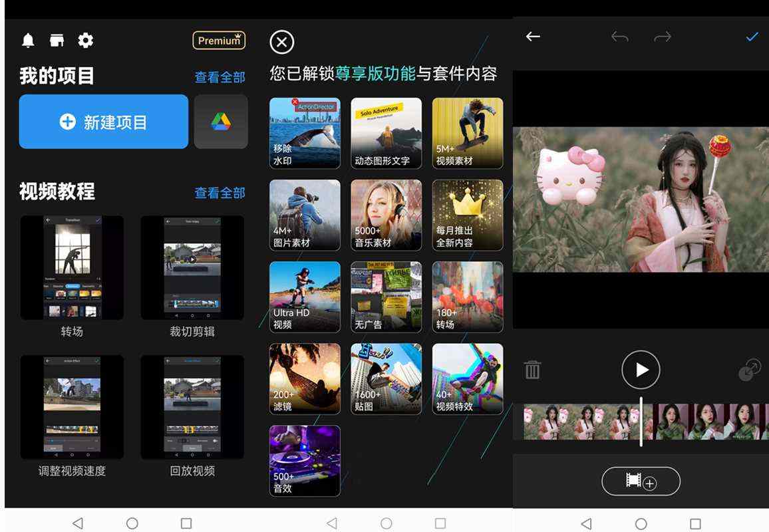
Task: Select the 5000+ 音乐素材 tile
Action: pos(386,215)
